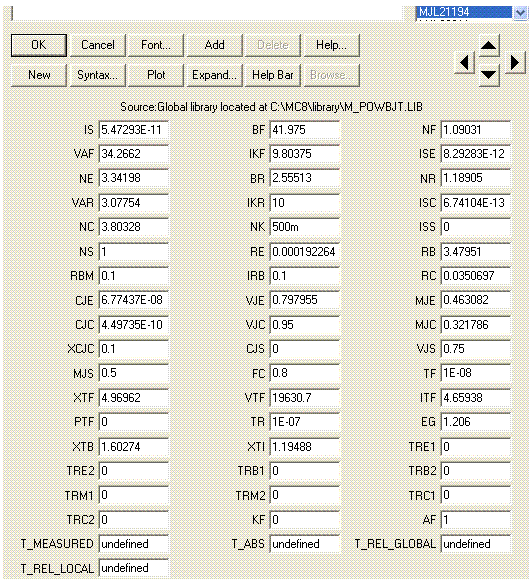Click the TR field 1E-07

(305, 422)
